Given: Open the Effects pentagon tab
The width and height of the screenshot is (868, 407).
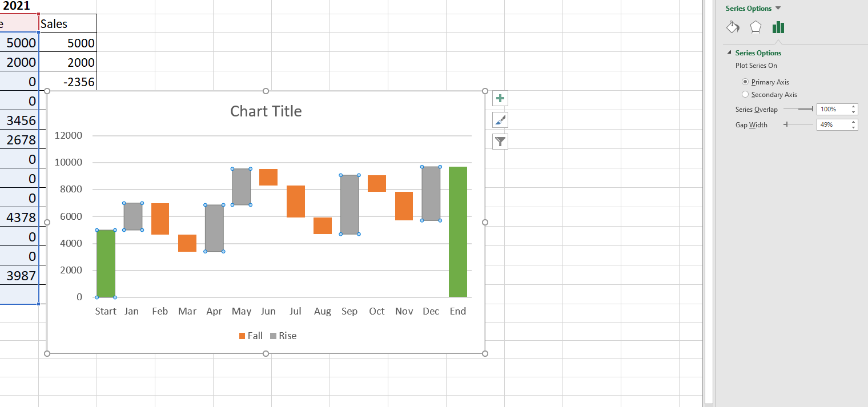Looking at the screenshot, I should 756,27.
